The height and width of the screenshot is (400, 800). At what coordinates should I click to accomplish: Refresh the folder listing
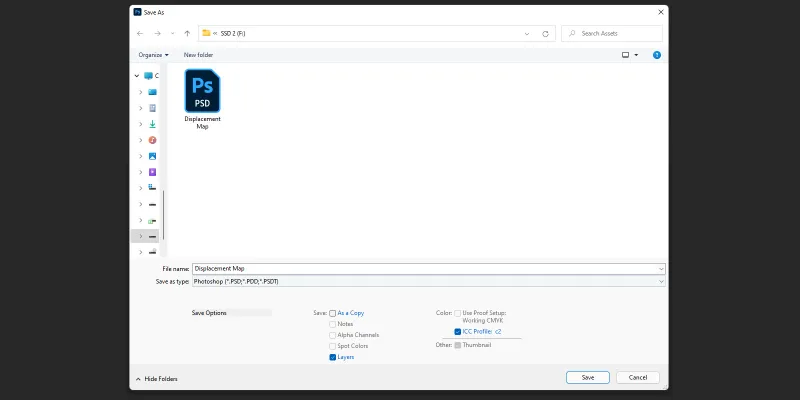point(545,34)
